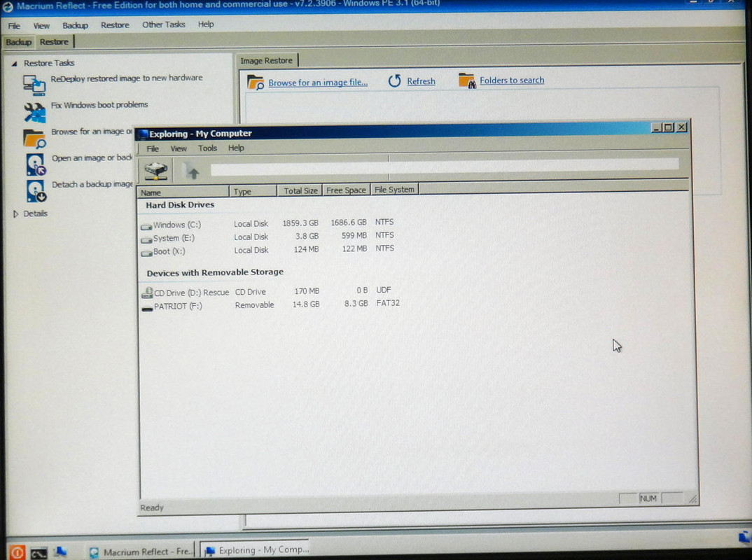The width and height of the screenshot is (752, 560).
Task: Sort by the Free Space column header
Action: pyautogui.click(x=346, y=190)
